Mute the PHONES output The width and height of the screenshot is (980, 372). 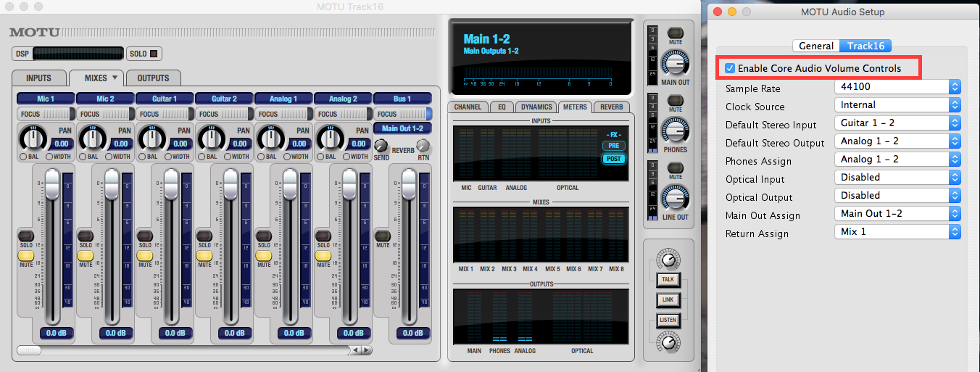click(x=676, y=100)
